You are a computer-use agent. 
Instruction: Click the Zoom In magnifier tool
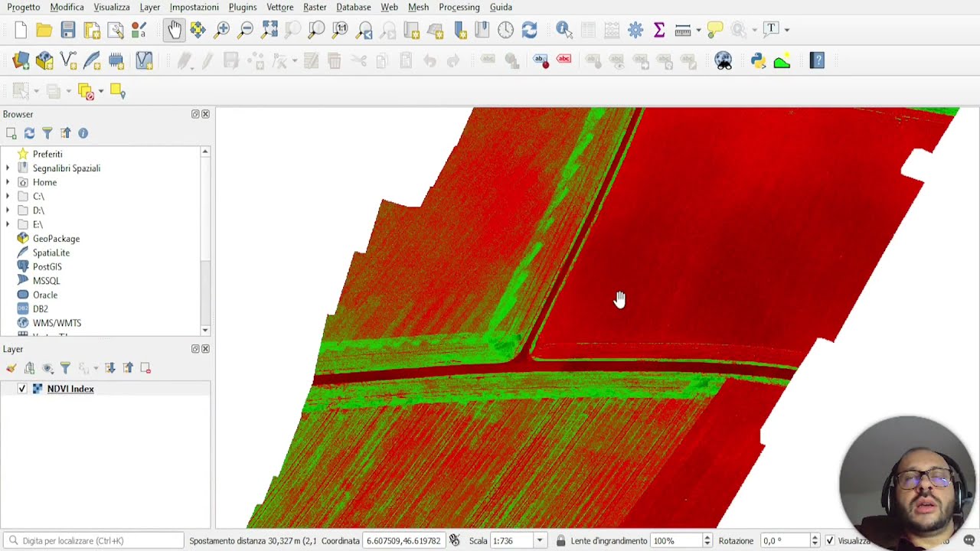222,30
